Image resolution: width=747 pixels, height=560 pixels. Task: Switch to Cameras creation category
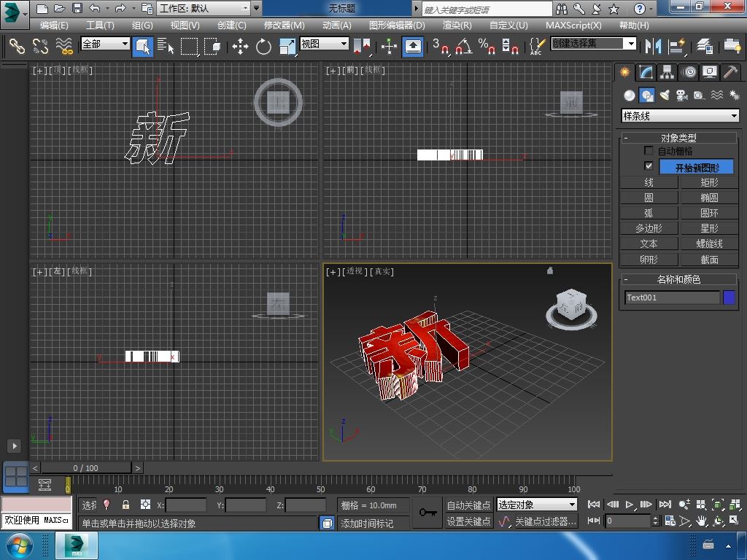pyautogui.click(x=681, y=96)
